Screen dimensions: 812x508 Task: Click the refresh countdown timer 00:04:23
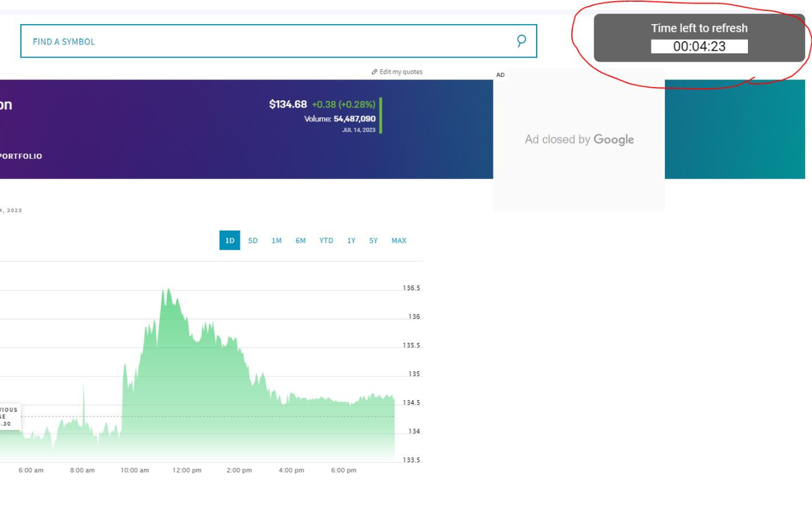point(699,46)
